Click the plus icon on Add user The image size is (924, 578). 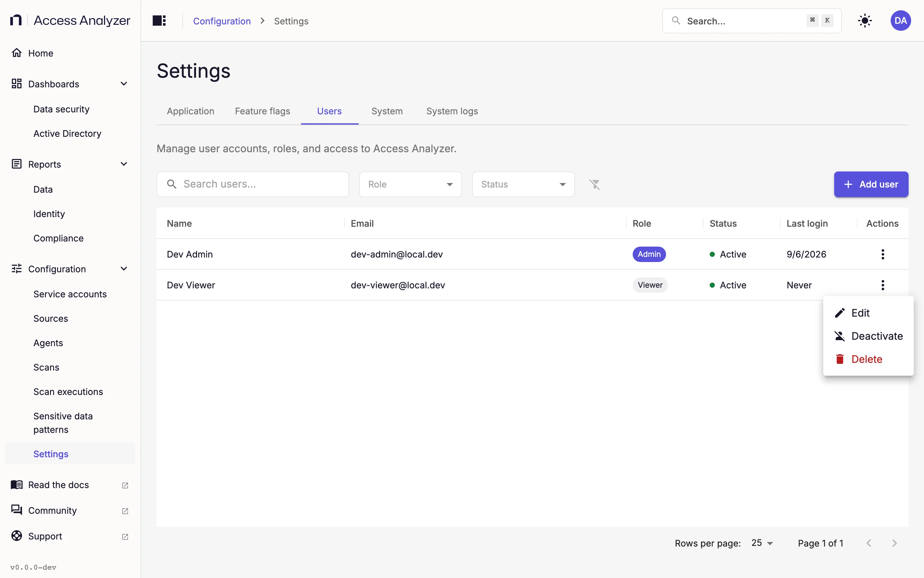coord(848,184)
